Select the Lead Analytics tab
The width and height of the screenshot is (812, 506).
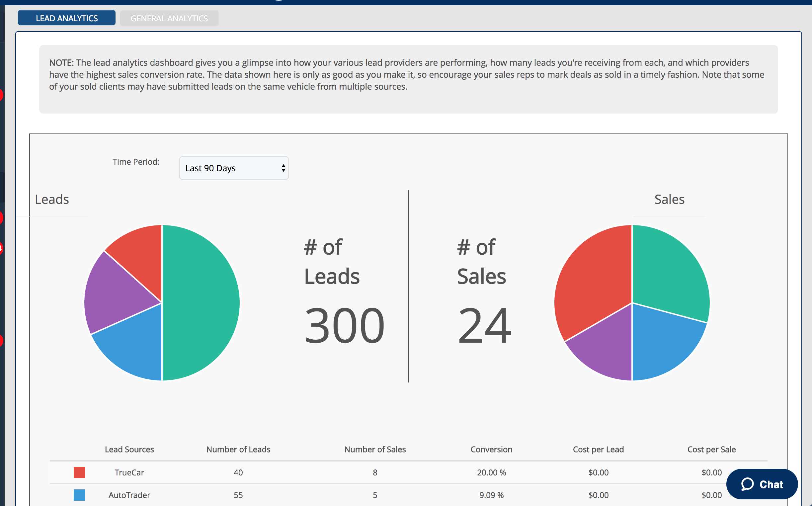[67, 18]
